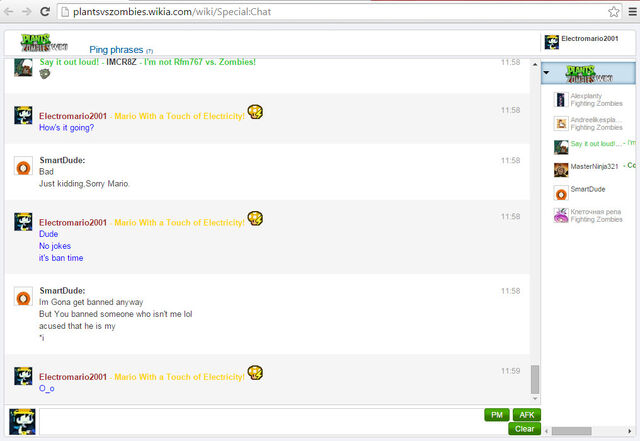Viewport: 640px width, 441px height.
Task: Go back with browser back arrow
Action: pos(8,11)
